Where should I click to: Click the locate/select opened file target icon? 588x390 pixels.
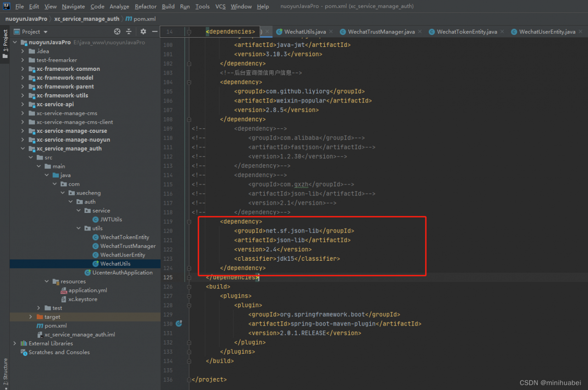click(x=117, y=32)
